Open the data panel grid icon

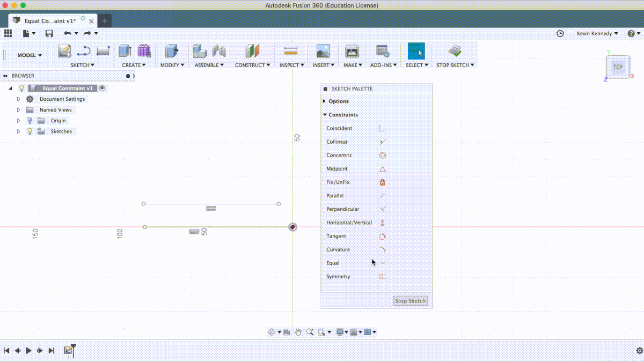pos(8,33)
